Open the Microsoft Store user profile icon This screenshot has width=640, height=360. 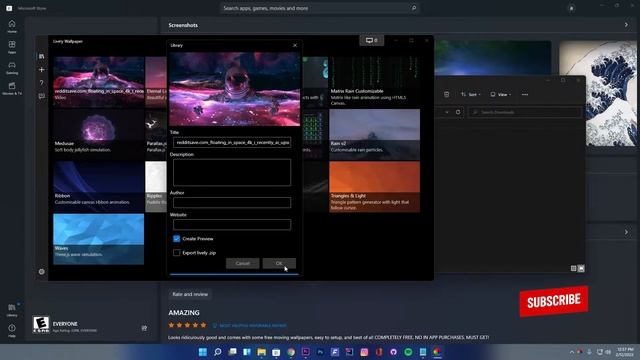click(x=571, y=8)
